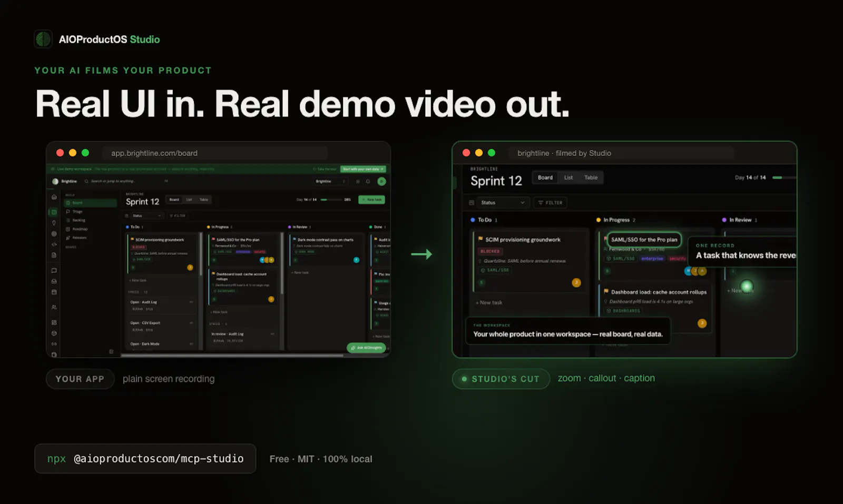The height and width of the screenshot is (504, 843).
Task: Open the Roadmap nav item in the app.brightline.com sidebar
Action: (x=90, y=229)
